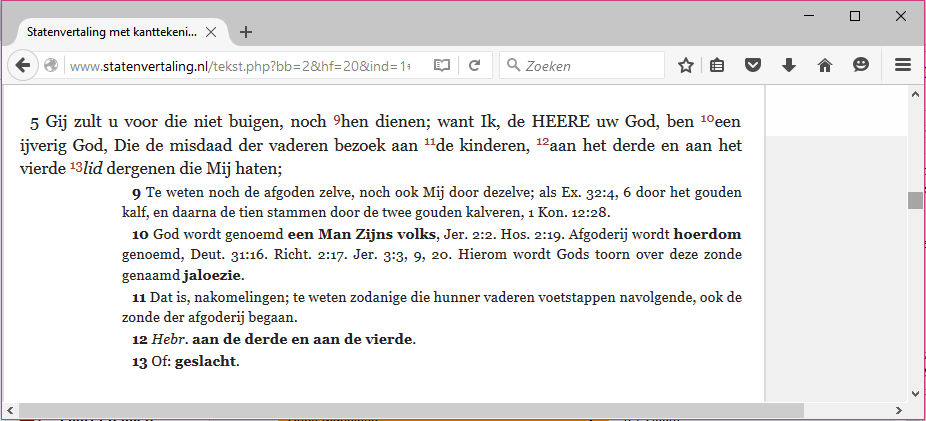Open a new tab with plus button

[246, 32]
